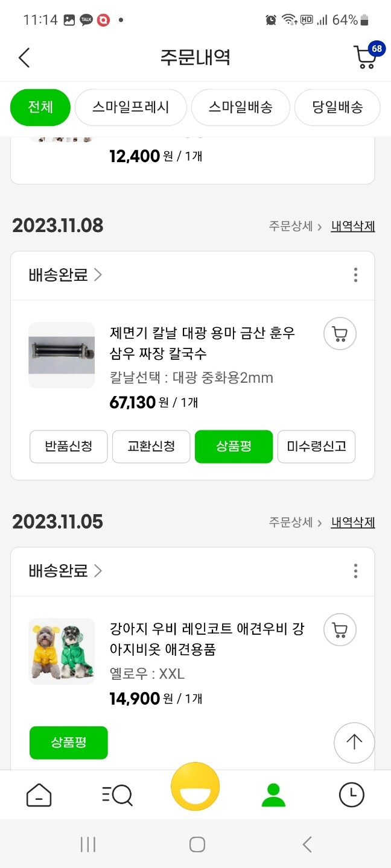Viewport: 391px width, 868px height.
Task: Open search from the bottom navigation
Action: (x=117, y=796)
